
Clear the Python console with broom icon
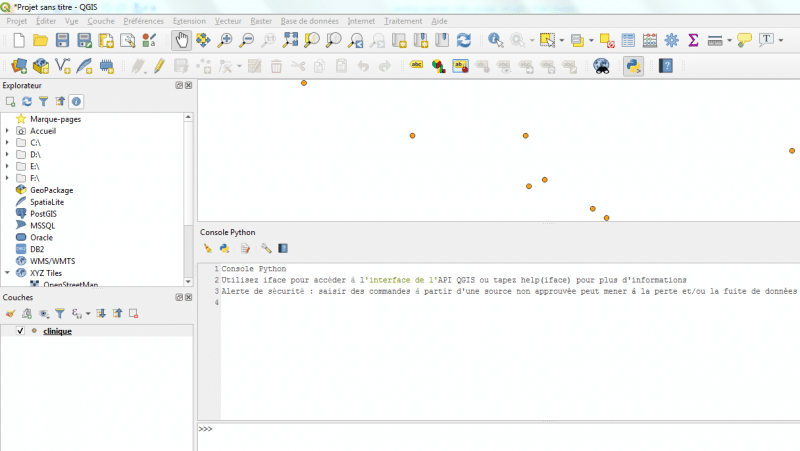(208, 248)
